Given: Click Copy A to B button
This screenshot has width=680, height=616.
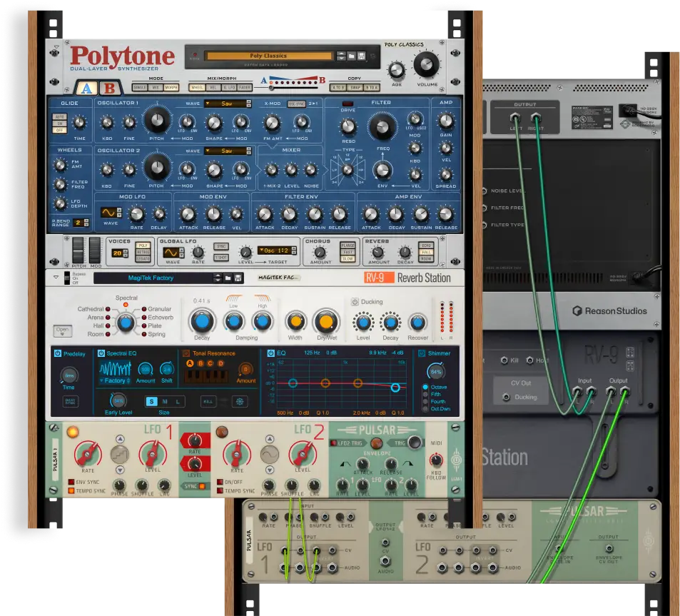Looking at the screenshot, I should (x=338, y=87).
